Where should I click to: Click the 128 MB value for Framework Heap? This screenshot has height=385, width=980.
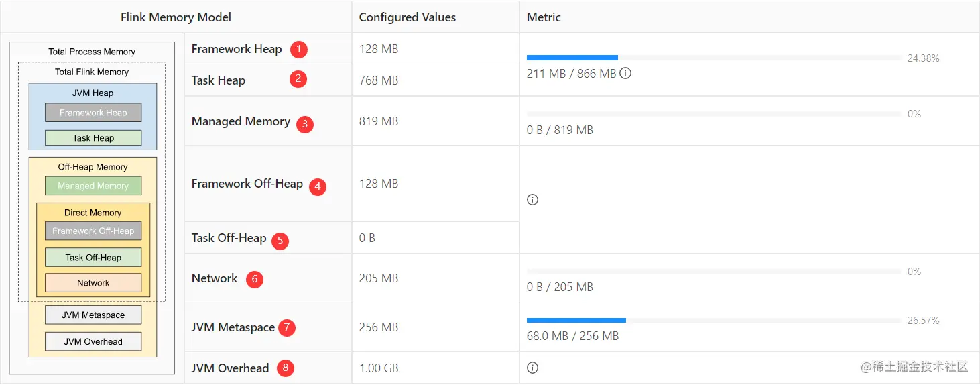point(379,49)
